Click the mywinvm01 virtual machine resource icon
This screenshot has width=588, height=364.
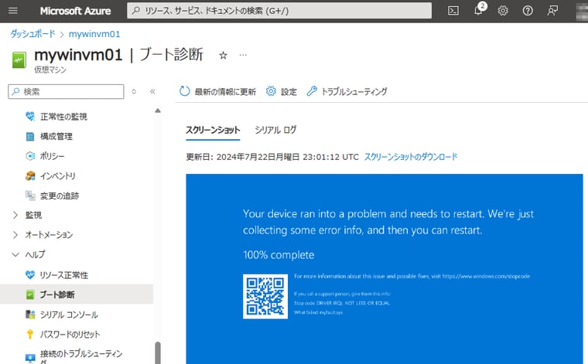tap(19, 60)
